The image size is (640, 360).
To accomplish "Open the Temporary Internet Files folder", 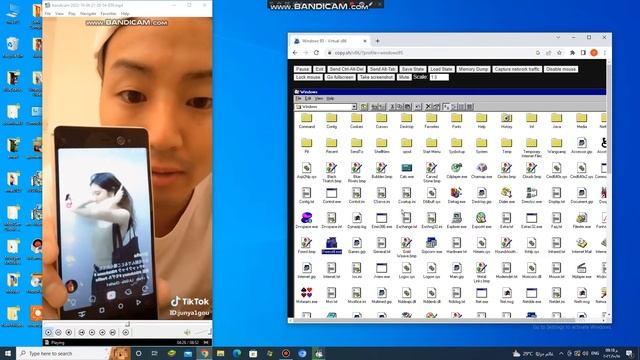I will [x=531, y=147].
